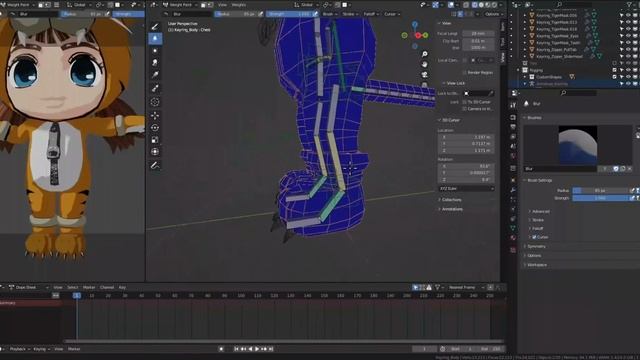Select the Gradient weight tool
Image resolution: width=640 pixels, height=360 pixels.
155,75
